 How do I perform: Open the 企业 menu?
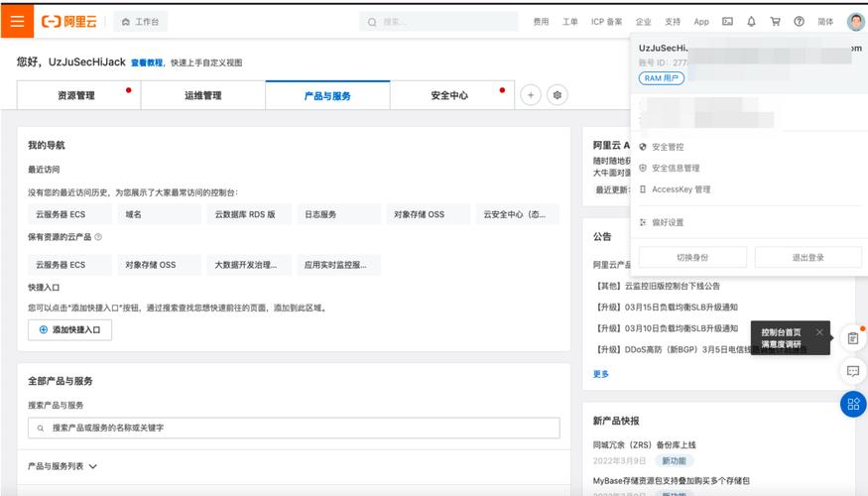pos(643,22)
